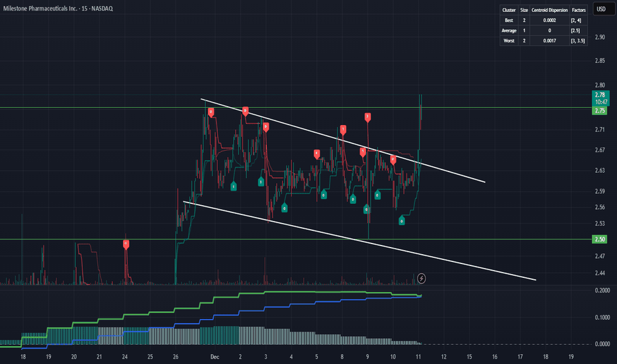Select tallest red signal marker above Dec 9
The width and height of the screenshot is (617, 364).
[x=367, y=117]
